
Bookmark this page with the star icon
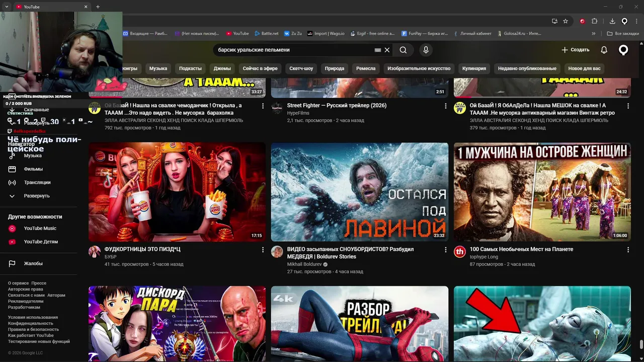coord(566,21)
